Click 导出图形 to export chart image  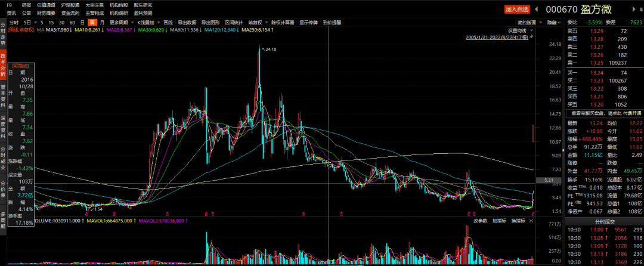coord(210,23)
